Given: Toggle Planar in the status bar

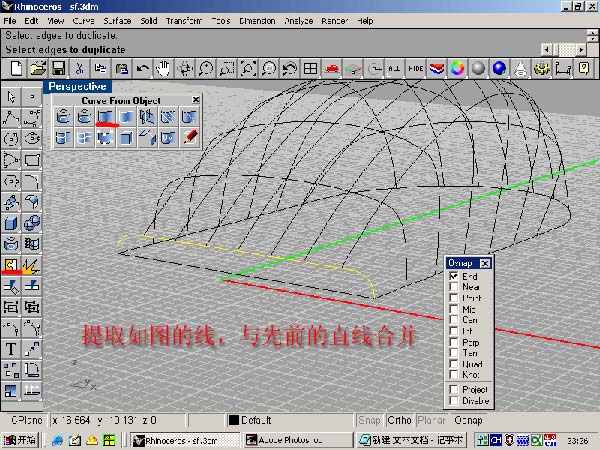Looking at the screenshot, I should point(431,420).
